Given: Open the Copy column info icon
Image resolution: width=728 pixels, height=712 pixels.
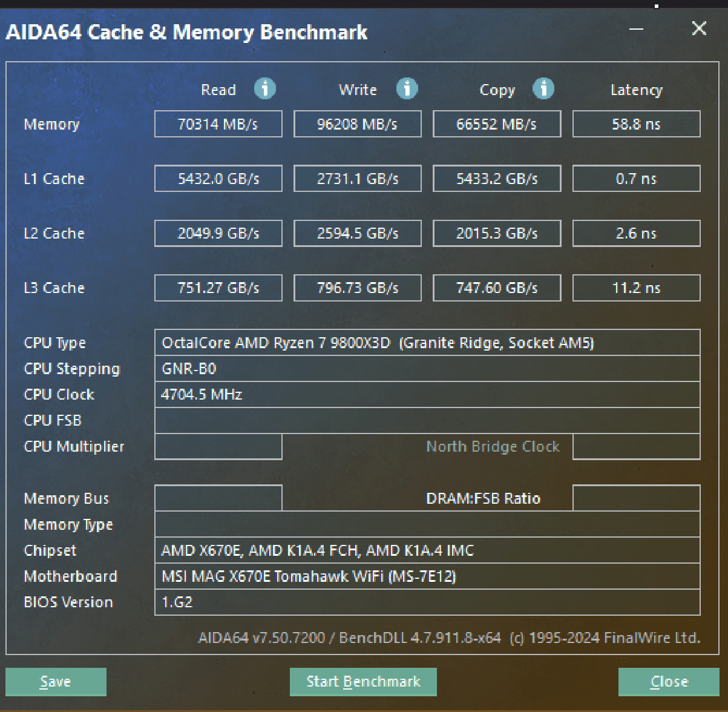Looking at the screenshot, I should click(x=543, y=89).
